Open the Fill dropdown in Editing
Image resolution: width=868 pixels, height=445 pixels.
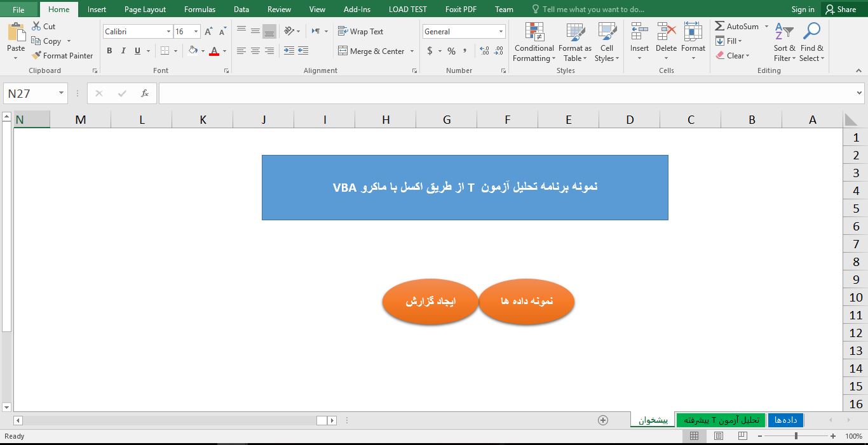(729, 41)
